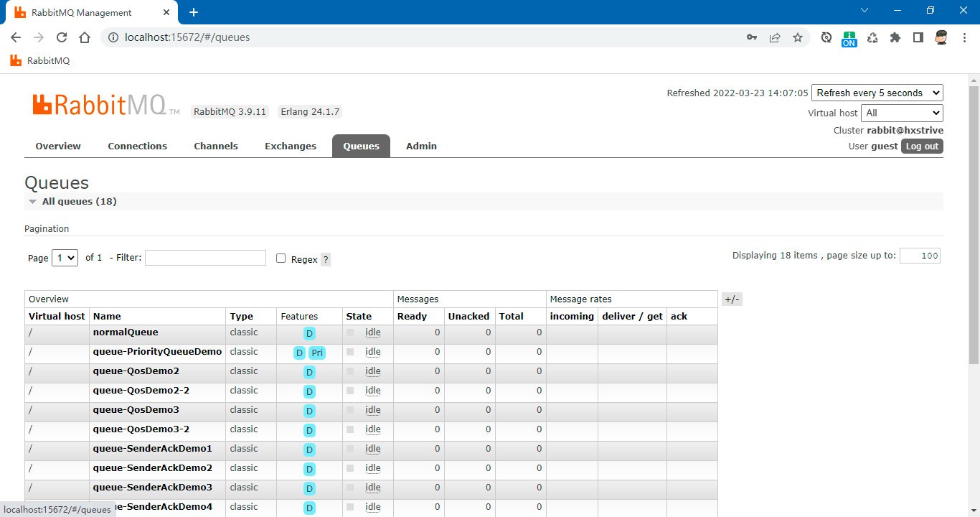Click the site information icon in address bar
Screen dimensions: 980x517
click(113, 37)
